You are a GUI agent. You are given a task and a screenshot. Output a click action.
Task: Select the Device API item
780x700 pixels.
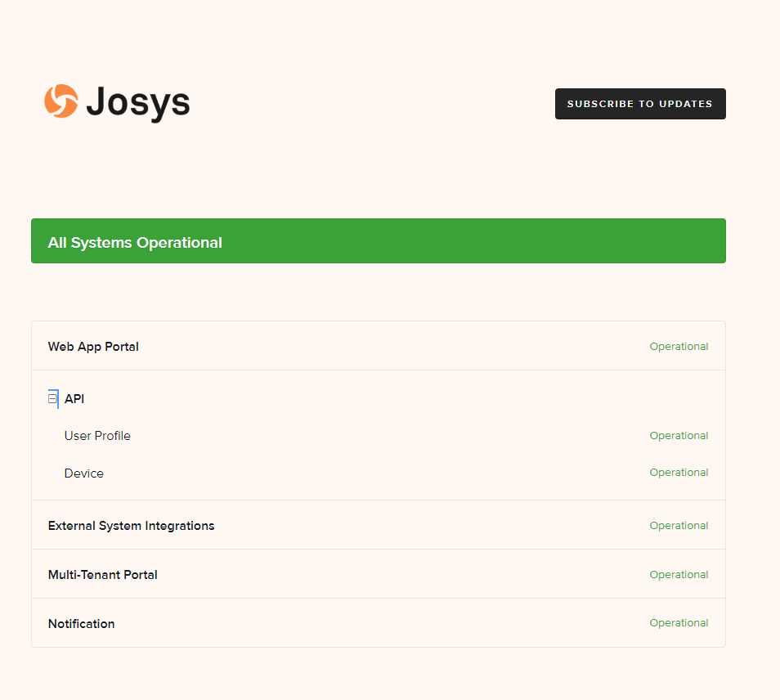tap(84, 473)
